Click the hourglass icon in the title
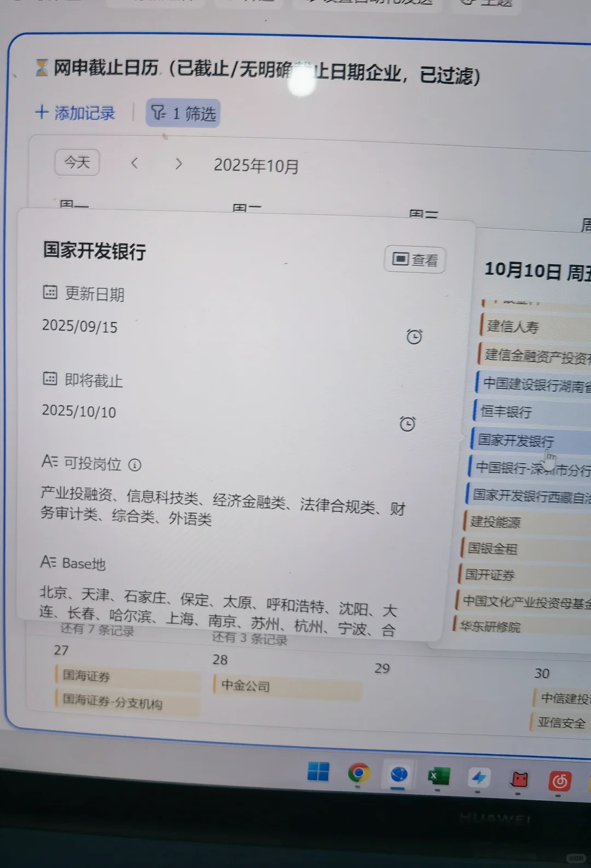The width and height of the screenshot is (591, 868). 42,68
